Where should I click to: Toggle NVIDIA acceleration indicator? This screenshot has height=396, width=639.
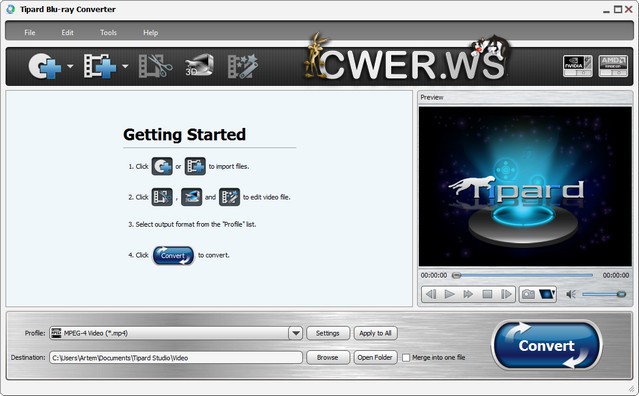click(x=577, y=66)
